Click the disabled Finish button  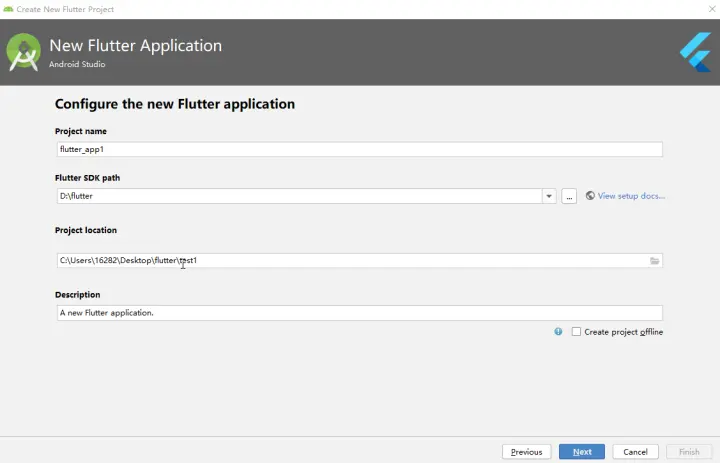[x=689, y=452]
